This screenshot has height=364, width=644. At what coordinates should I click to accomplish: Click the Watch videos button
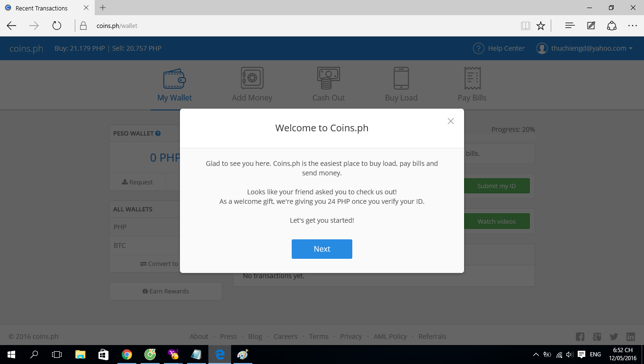(496, 221)
